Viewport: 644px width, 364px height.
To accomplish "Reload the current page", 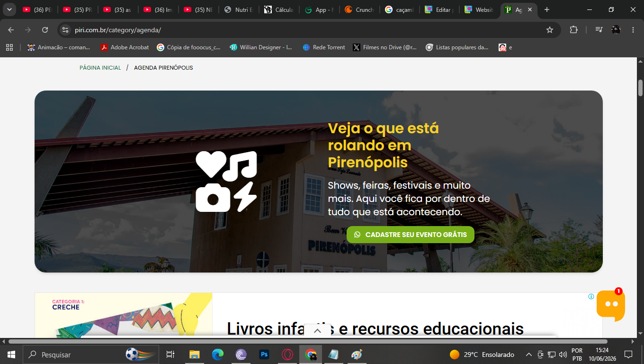I will click(x=45, y=30).
